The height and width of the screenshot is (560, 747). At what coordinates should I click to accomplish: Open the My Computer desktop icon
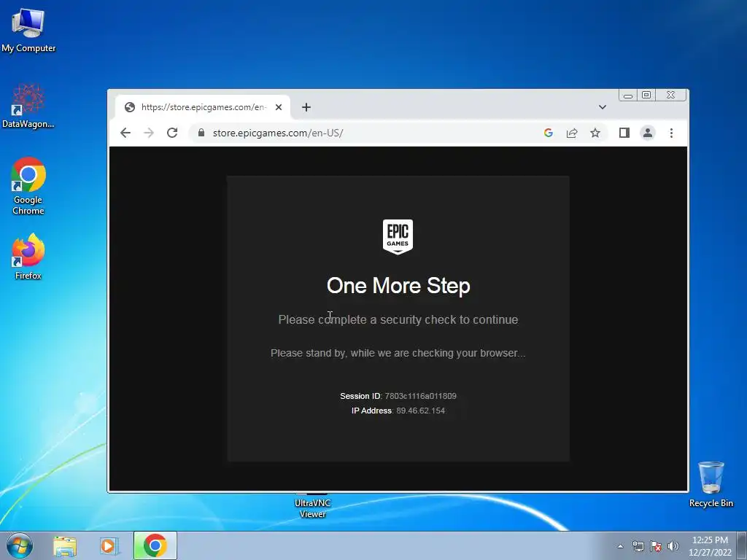click(28, 31)
